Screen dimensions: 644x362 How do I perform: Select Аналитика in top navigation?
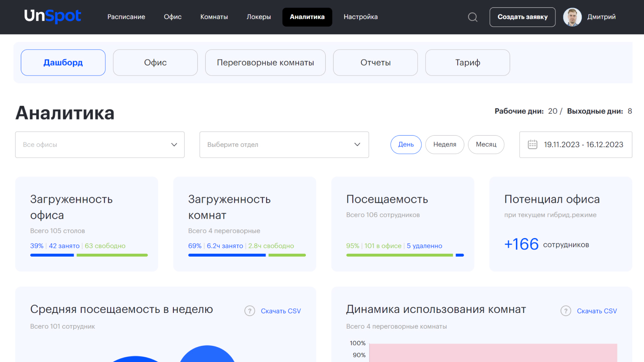(x=307, y=17)
